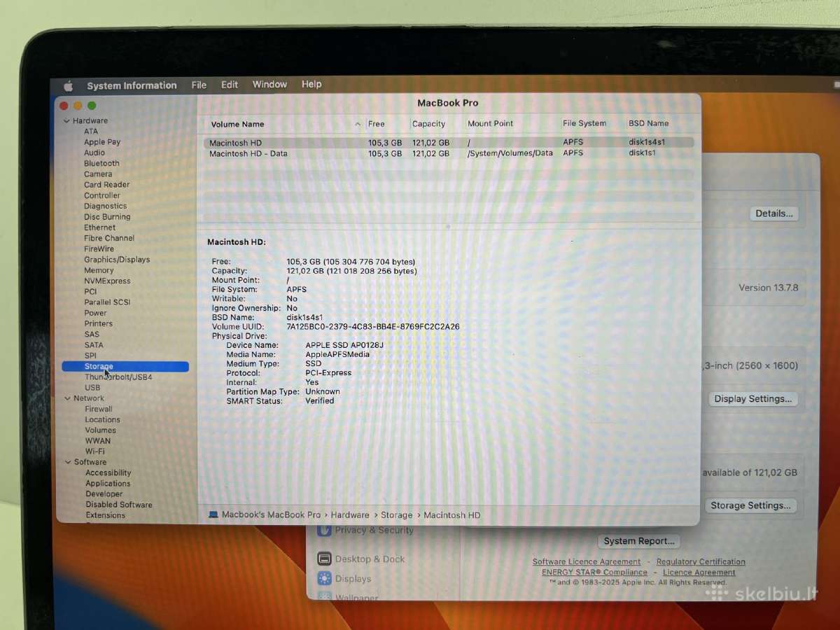
Task: Select FireWire in the sidebar
Action: click(x=99, y=248)
